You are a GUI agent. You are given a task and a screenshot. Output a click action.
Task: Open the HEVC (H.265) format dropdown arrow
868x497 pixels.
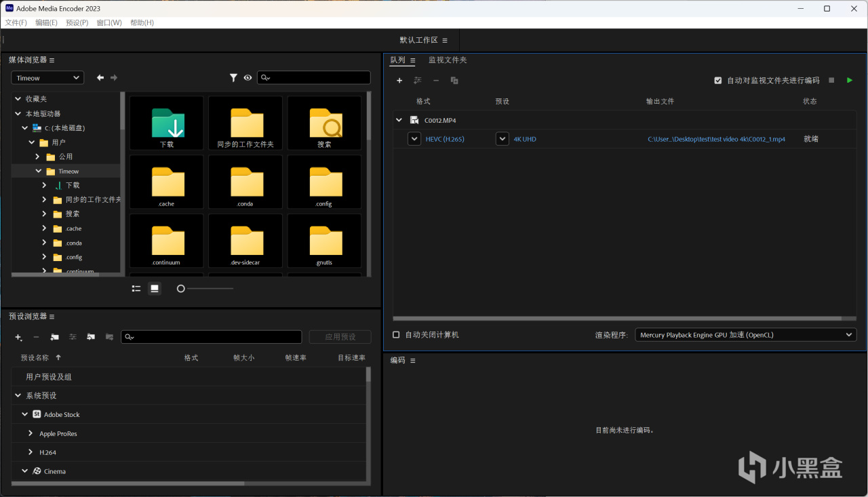(x=414, y=139)
